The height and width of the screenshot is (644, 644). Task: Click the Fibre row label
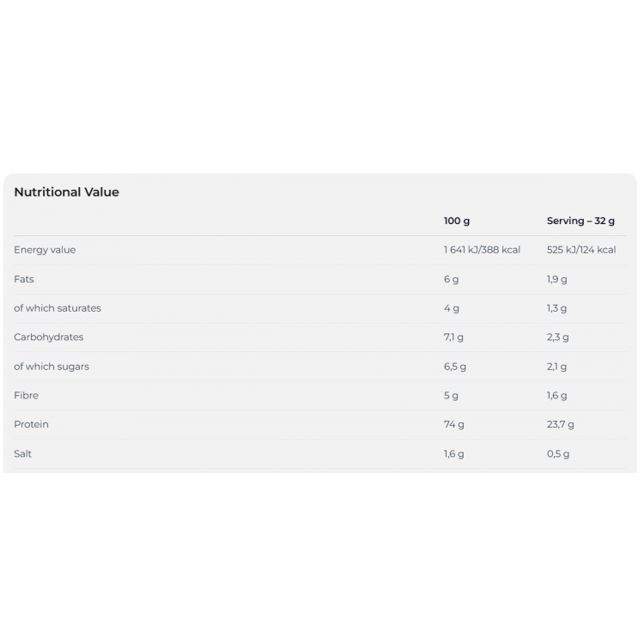pyautogui.click(x=26, y=396)
